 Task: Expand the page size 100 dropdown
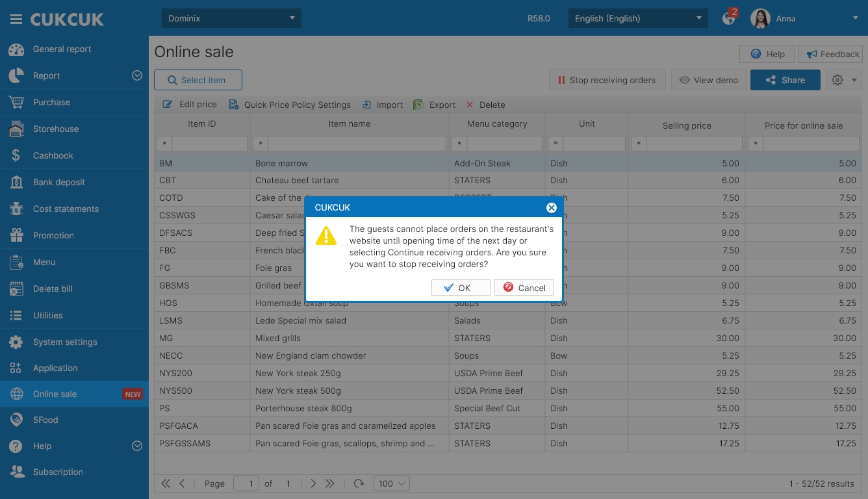[x=392, y=483]
